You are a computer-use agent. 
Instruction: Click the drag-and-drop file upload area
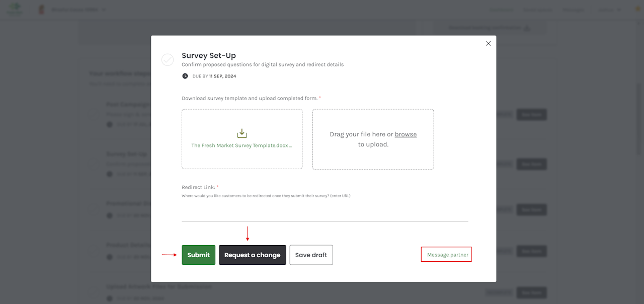[x=373, y=139]
